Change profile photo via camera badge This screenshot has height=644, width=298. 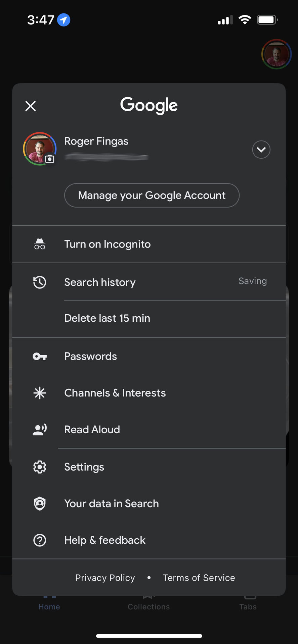point(50,159)
